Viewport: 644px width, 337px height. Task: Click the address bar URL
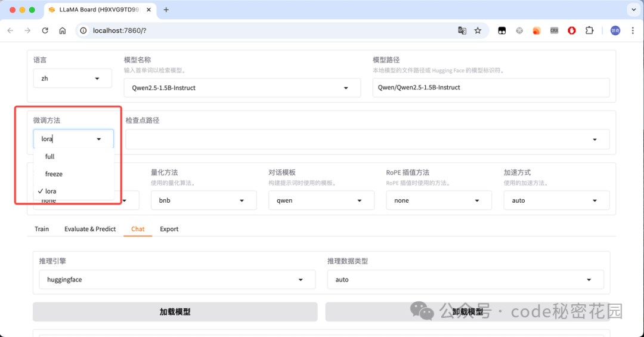pyautogui.click(x=119, y=30)
